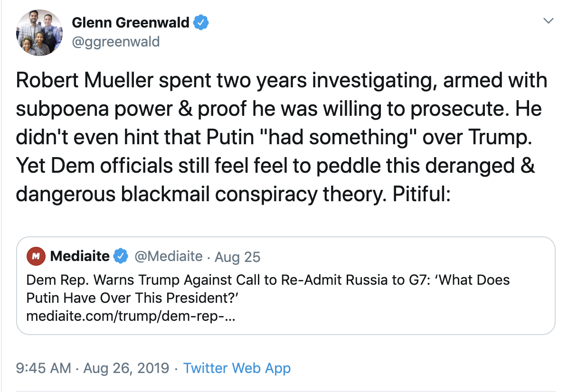Click the 9:45 AM Aug 26, 2019 timestamp
This screenshot has width=568, height=392.
[93, 368]
